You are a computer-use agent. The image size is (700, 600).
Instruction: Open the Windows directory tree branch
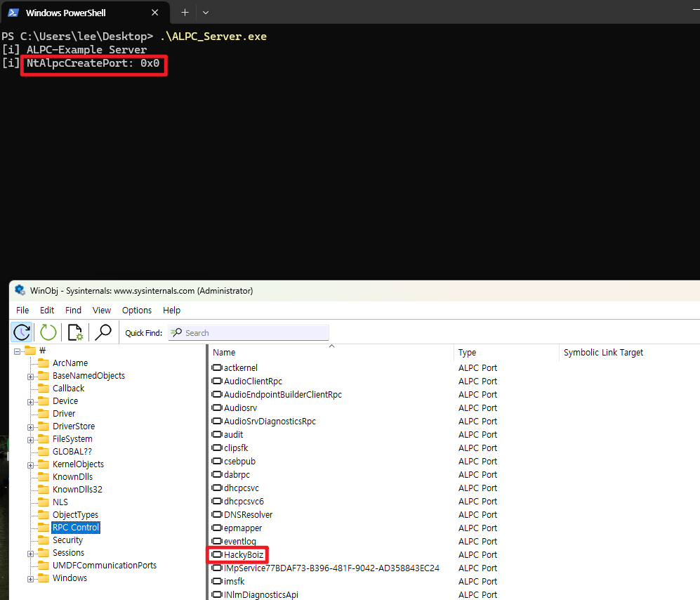point(29,578)
